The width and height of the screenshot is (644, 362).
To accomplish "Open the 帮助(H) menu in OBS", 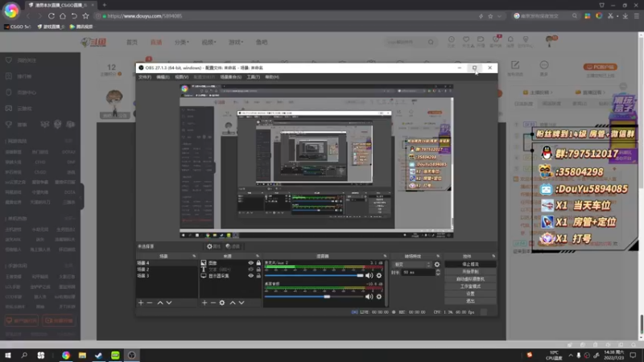I will point(272,77).
